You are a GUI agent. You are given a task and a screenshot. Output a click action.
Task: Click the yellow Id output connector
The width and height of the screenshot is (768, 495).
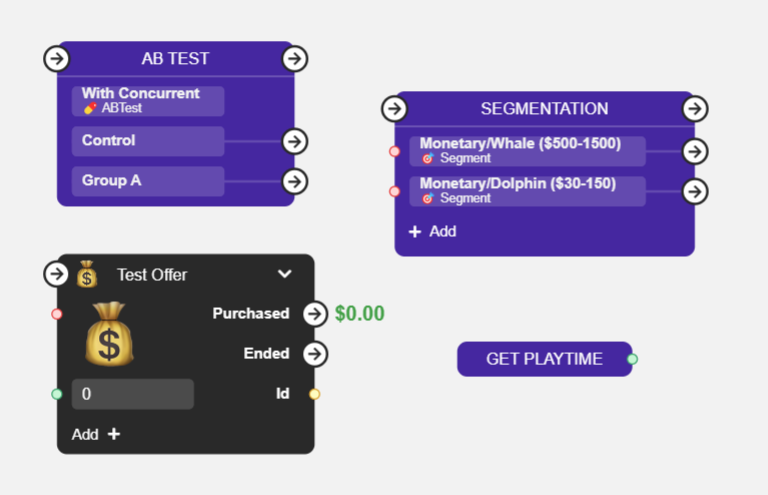314,394
